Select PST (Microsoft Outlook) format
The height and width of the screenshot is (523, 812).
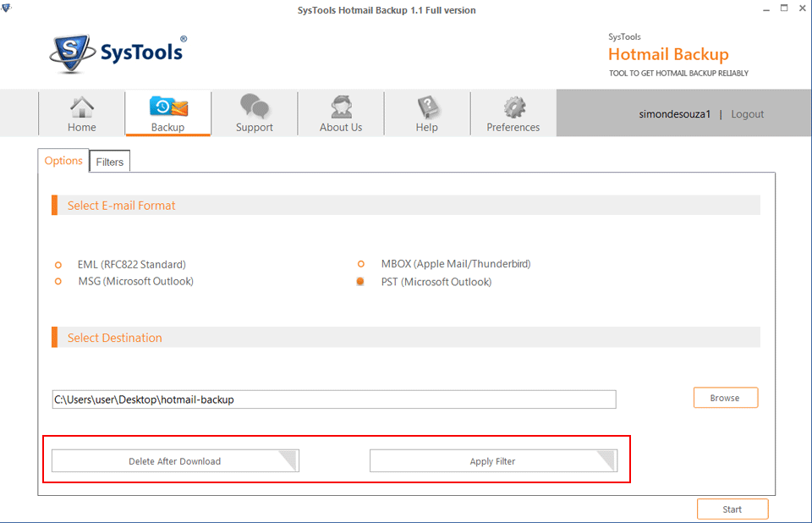point(360,282)
